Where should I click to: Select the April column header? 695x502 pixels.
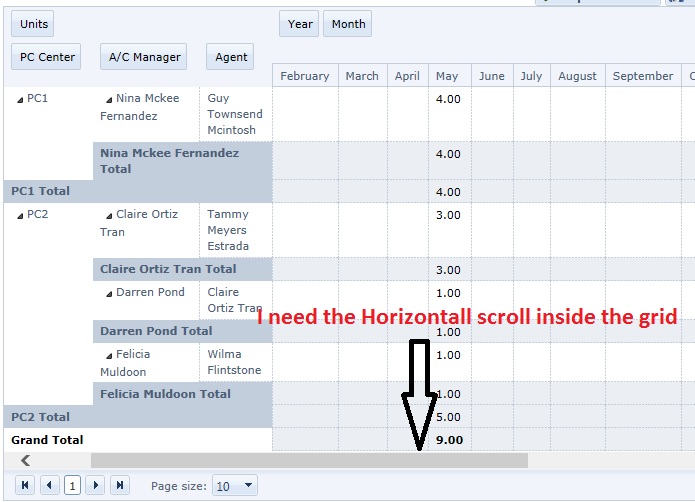407,76
